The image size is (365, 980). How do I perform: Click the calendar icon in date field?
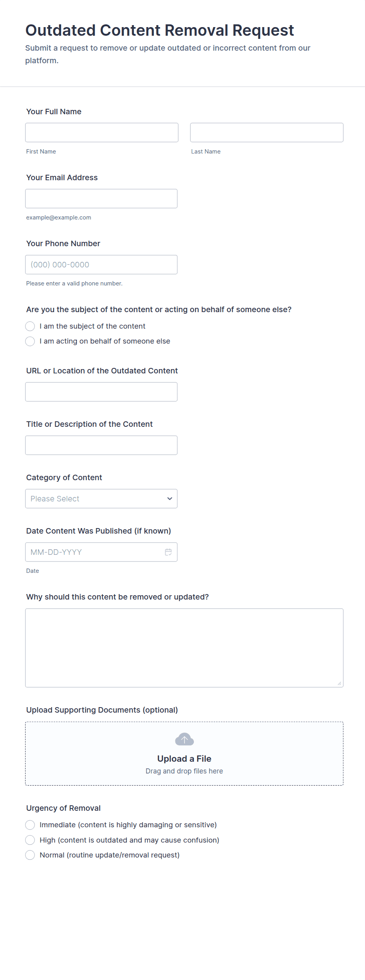(x=168, y=552)
